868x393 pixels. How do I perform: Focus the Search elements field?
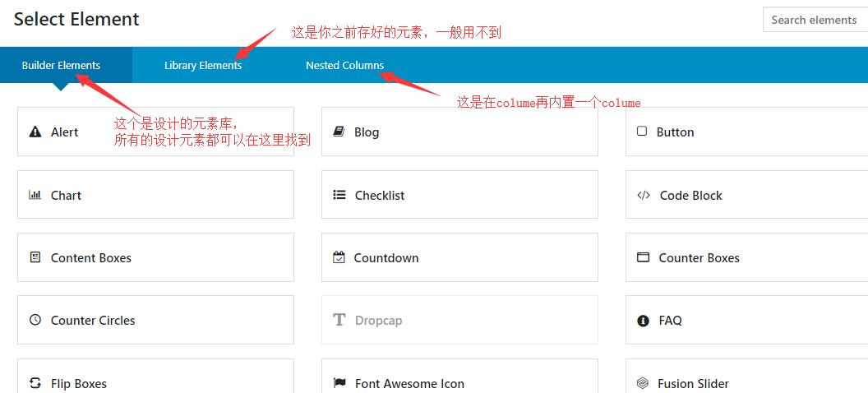(x=815, y=20)
